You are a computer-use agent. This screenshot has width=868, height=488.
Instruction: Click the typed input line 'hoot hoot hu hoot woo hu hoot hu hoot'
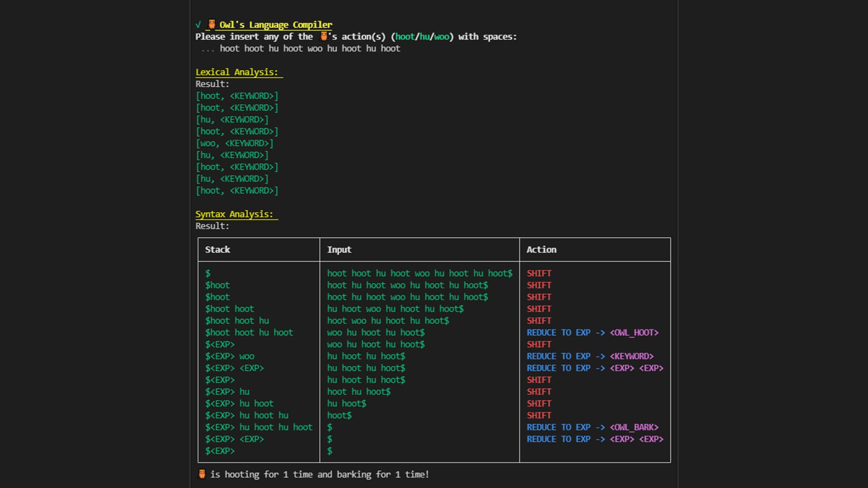pyautogui.click(x=310, y=48)
